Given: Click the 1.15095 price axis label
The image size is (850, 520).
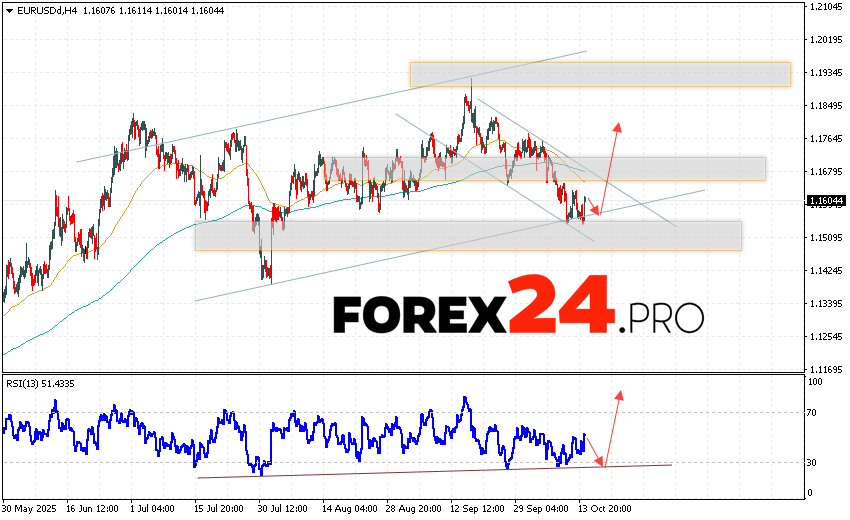Looking at the screenshot, I should (826, 238).
